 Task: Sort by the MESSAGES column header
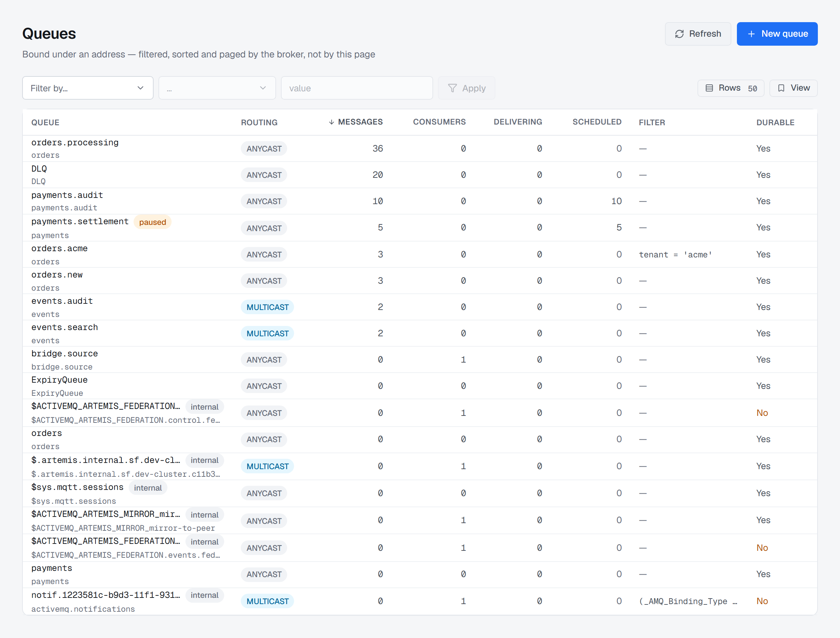(x=355, y=122)
